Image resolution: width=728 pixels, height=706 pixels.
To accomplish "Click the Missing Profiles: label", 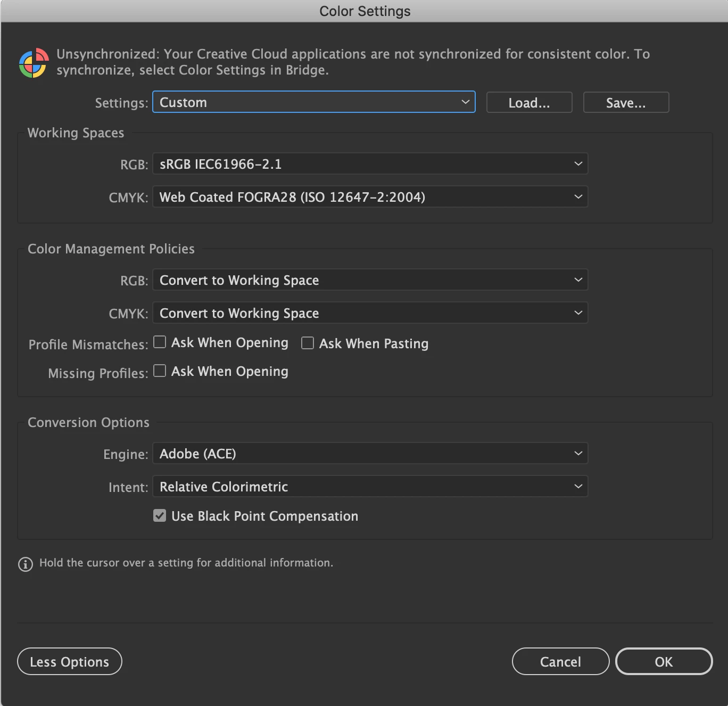I will coord(98,373).
